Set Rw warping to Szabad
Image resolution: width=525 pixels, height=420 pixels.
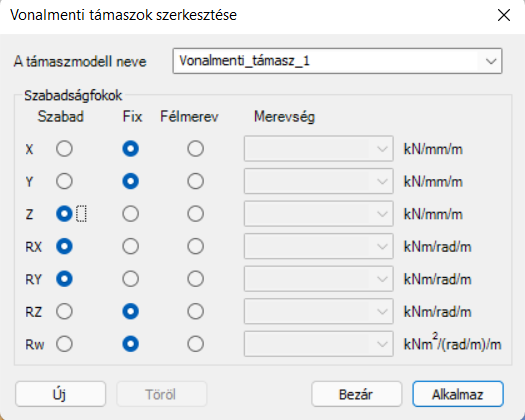pyautogui.click(x=64, y=344)
